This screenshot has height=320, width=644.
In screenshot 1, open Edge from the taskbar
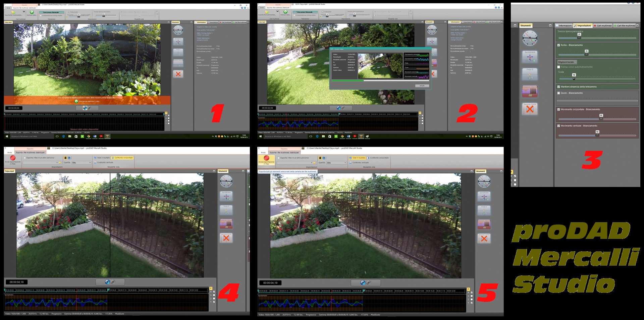pos(63,136)
